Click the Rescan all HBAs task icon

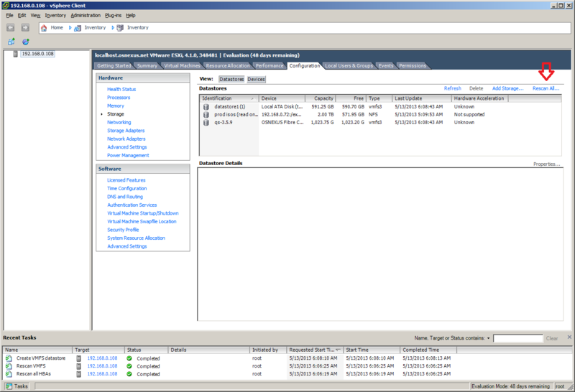[9, 374]
